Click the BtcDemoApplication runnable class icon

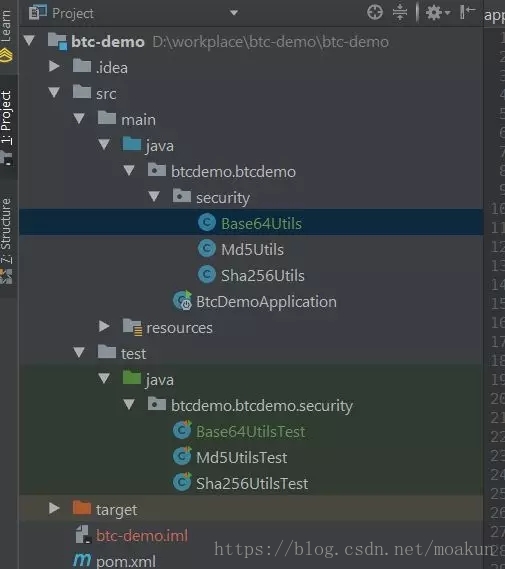point(182,300)
